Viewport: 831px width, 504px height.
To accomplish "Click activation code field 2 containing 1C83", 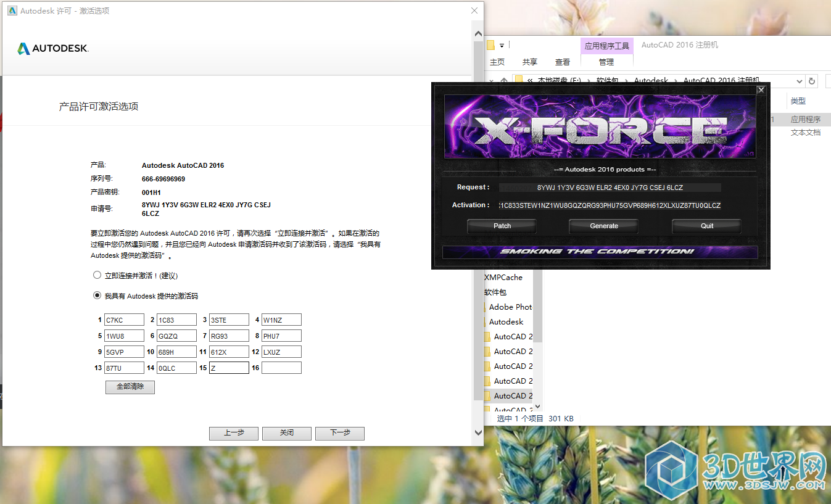I will click(176, 320).
